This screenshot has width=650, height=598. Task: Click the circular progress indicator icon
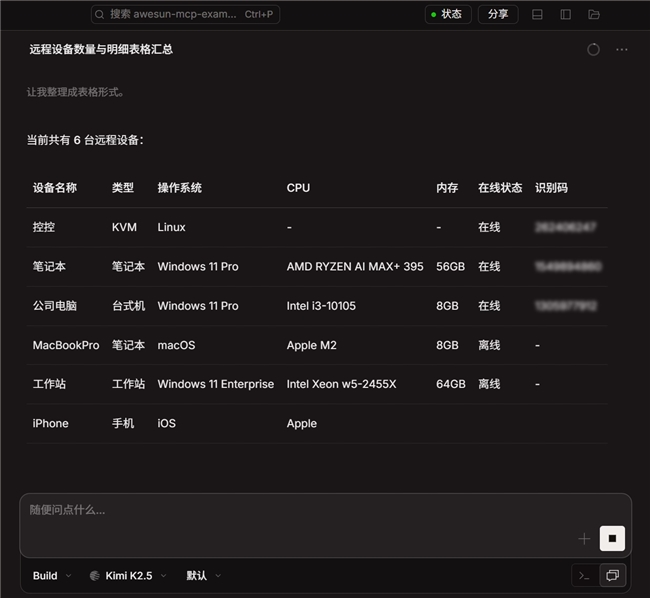(x=593, y=49)
